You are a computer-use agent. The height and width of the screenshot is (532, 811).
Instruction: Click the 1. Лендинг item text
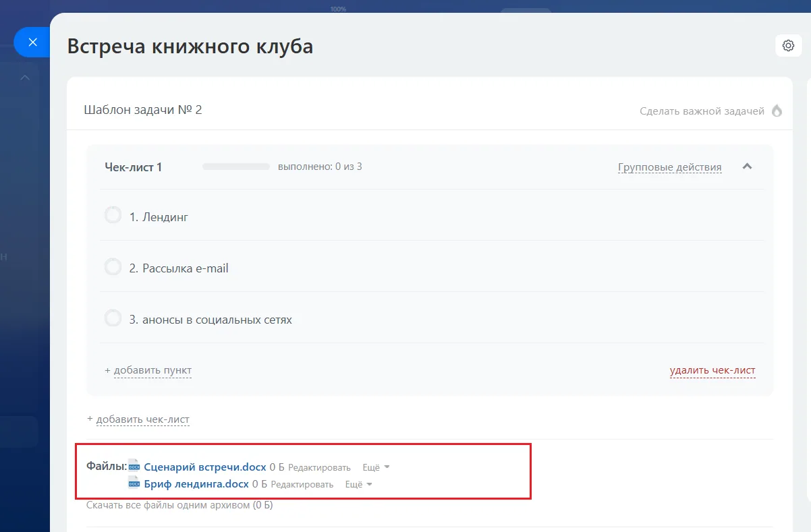tap(159, 217)
